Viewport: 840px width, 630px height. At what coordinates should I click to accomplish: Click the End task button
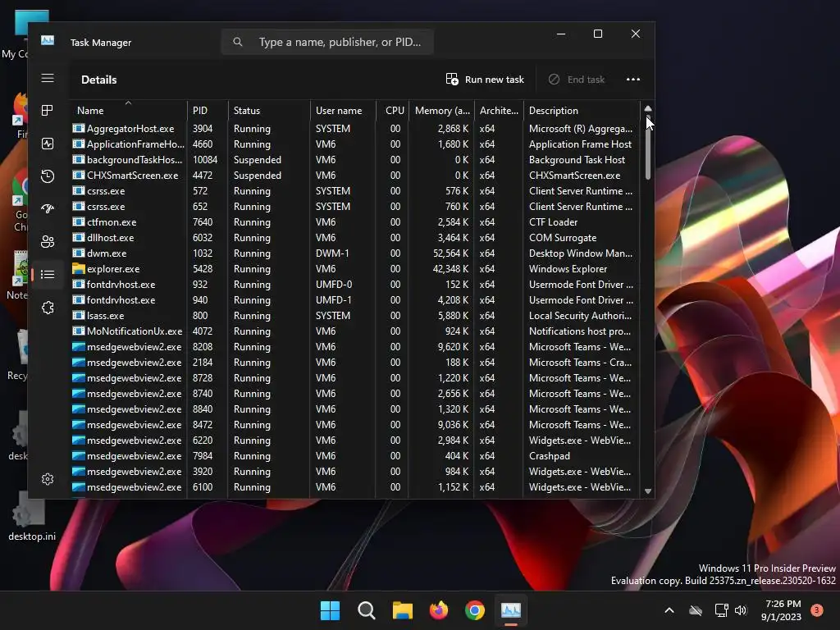(577, 80)
